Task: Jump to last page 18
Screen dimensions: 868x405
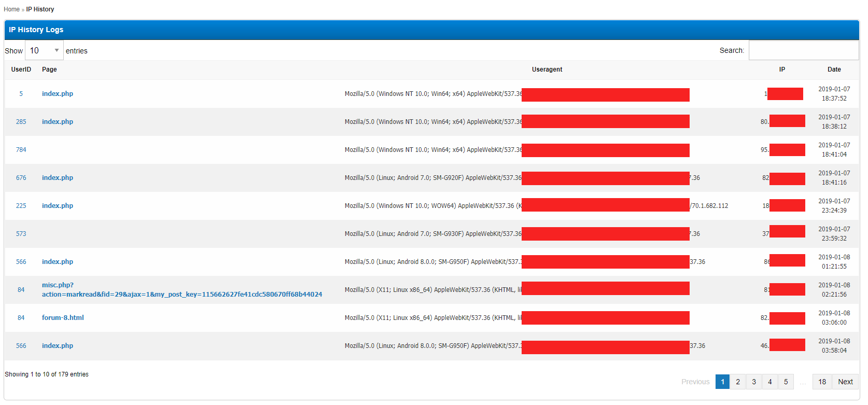Action: click(822, 382)
